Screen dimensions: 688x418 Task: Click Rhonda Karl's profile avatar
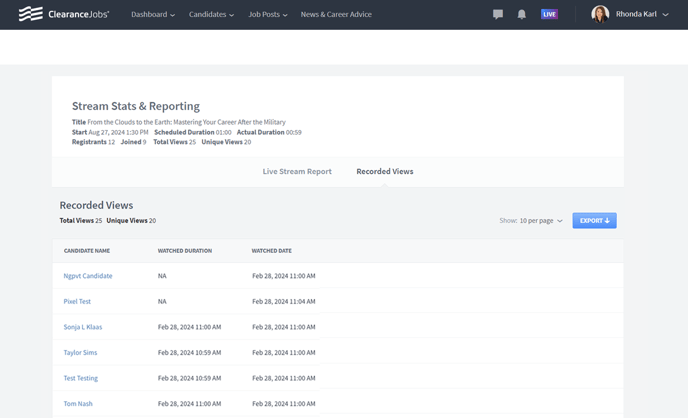pyautogui.click(x=600, y=14)
